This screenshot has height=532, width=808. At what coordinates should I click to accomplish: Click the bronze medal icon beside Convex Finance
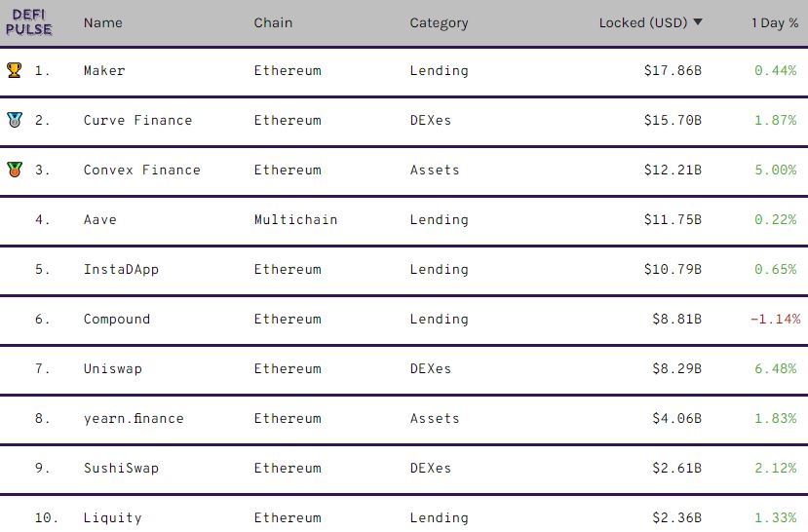pyautogui.click(x=14, y=170)
